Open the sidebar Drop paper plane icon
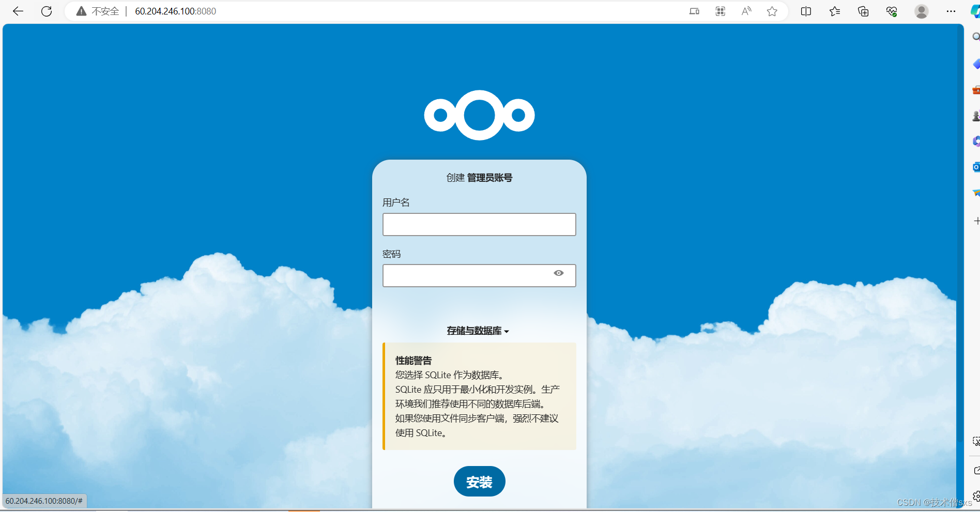The width and height of the screenshot is (980, 512). pyautogui.click(x=975, y=193)
